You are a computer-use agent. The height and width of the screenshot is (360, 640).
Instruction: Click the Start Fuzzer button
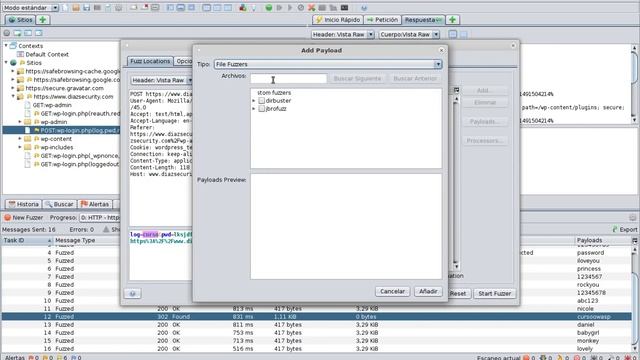(494, 293)
